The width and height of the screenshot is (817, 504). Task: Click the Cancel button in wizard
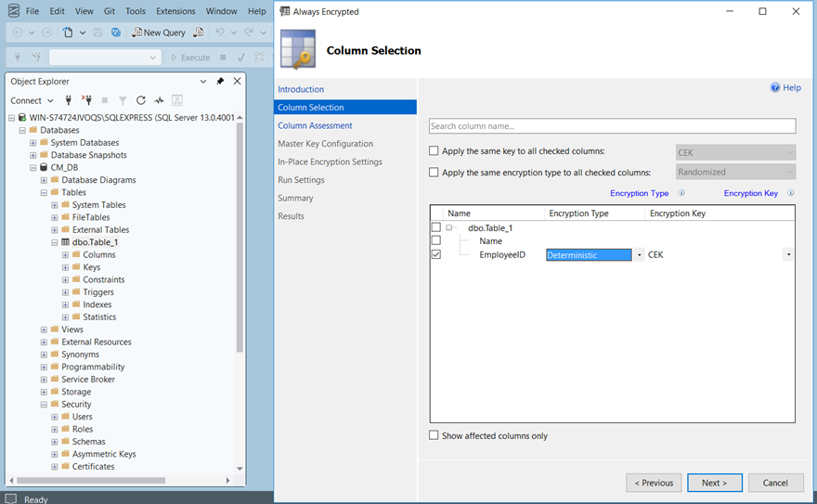[775, 483]
